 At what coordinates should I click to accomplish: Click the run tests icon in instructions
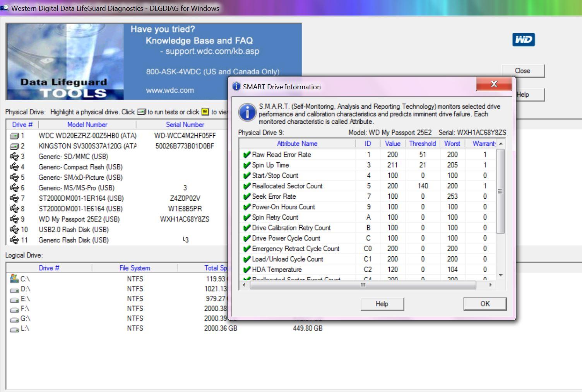point(142,112)
